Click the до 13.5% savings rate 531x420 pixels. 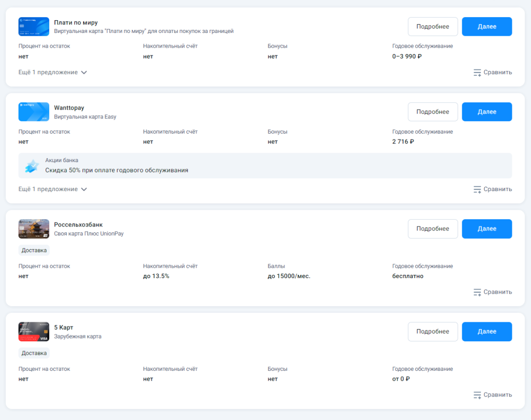156,276
